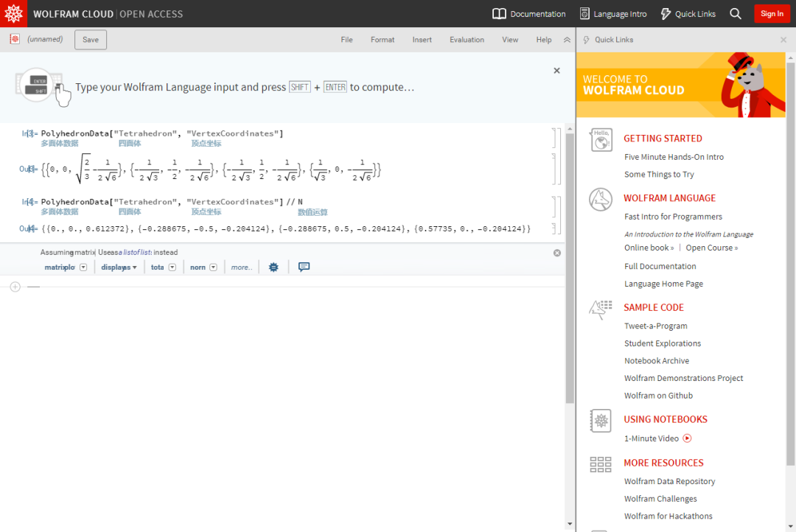Open Some Things to Try
The height and width of the screenshot is (532, 796).
point(659,174)
